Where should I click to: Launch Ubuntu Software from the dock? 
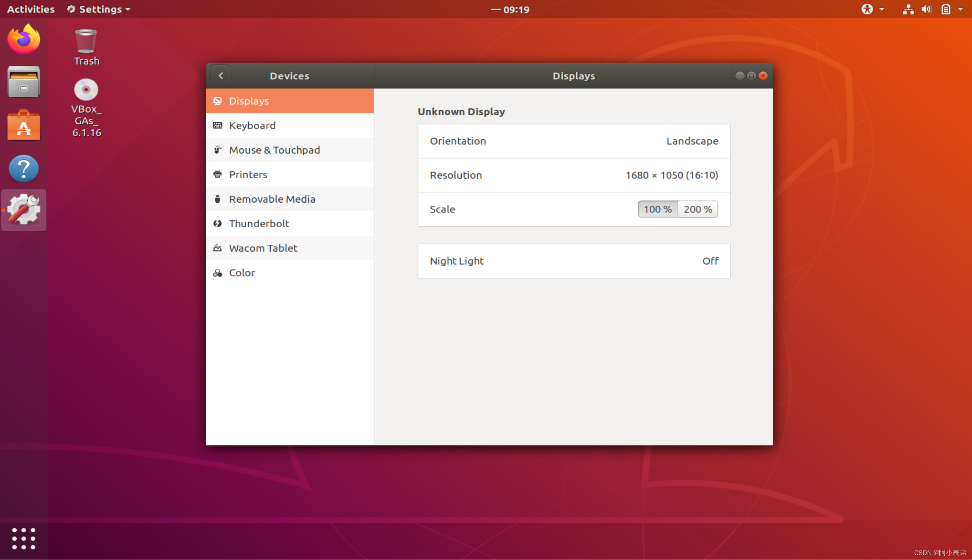point(24,126)
